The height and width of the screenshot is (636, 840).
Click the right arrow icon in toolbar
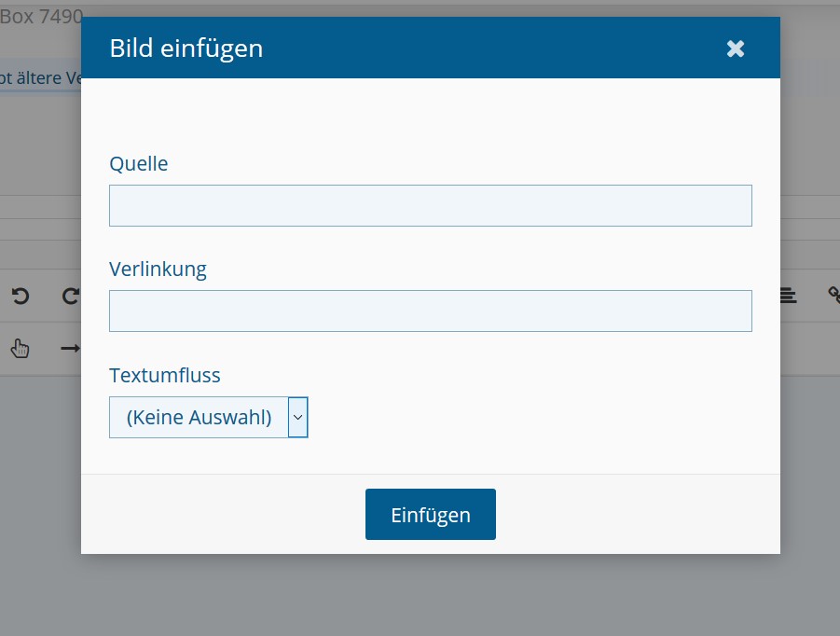70,348
